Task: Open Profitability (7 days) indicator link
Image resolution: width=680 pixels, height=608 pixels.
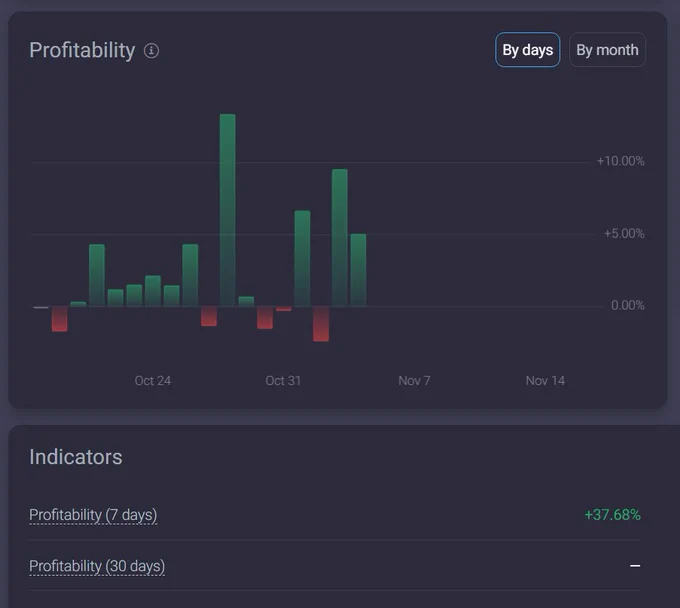Action: 93,515
